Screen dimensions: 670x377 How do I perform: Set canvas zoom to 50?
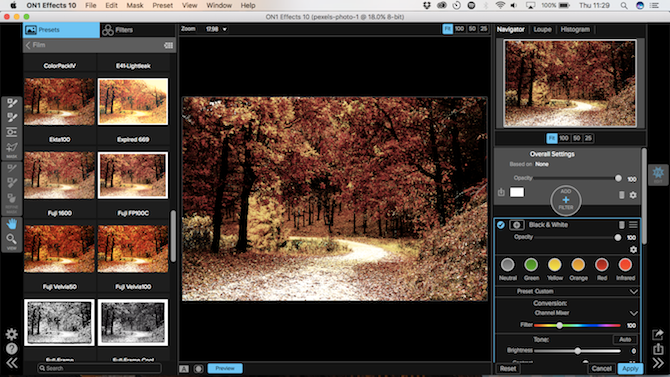(x=472, y=29)
